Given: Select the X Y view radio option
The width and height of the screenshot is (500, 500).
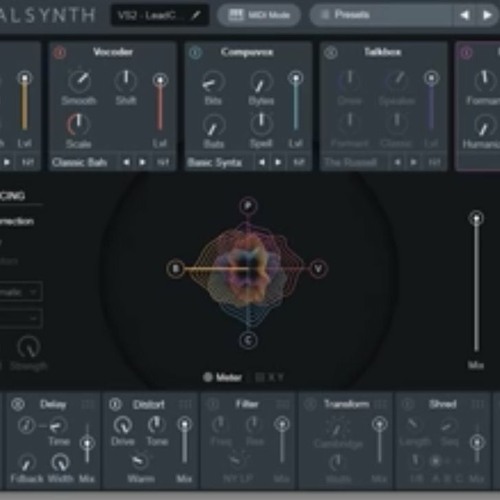Looking at the screenshot, I should [x=270, y=377].
